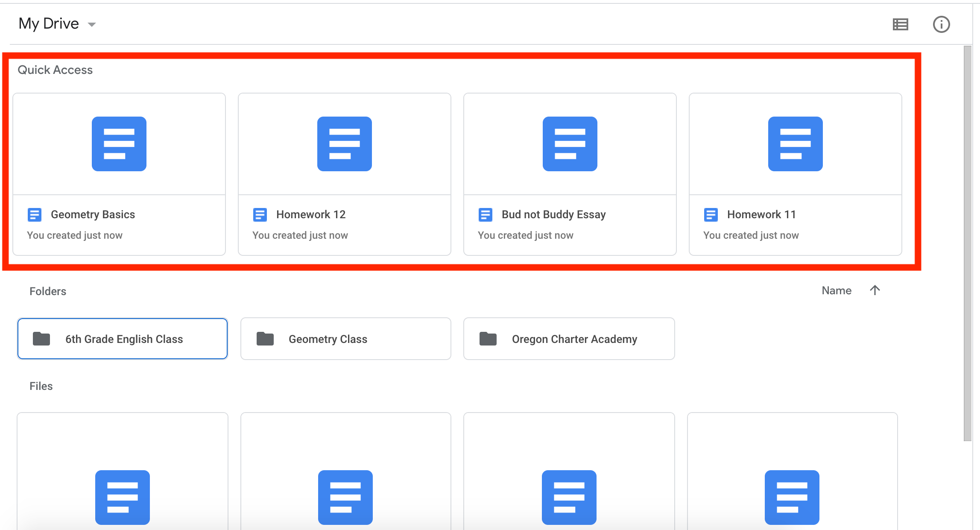Click small Docs icon beside Homework 12
The height and width of the screenshot is (530, 980).
pos(260,214)
